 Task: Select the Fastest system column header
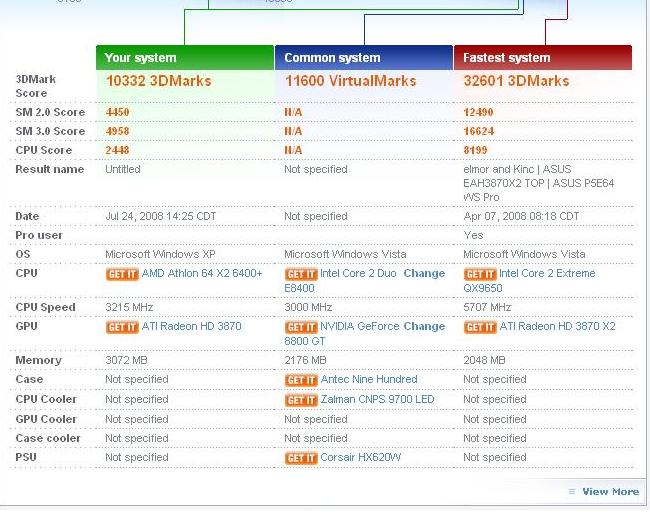(543, 58)
